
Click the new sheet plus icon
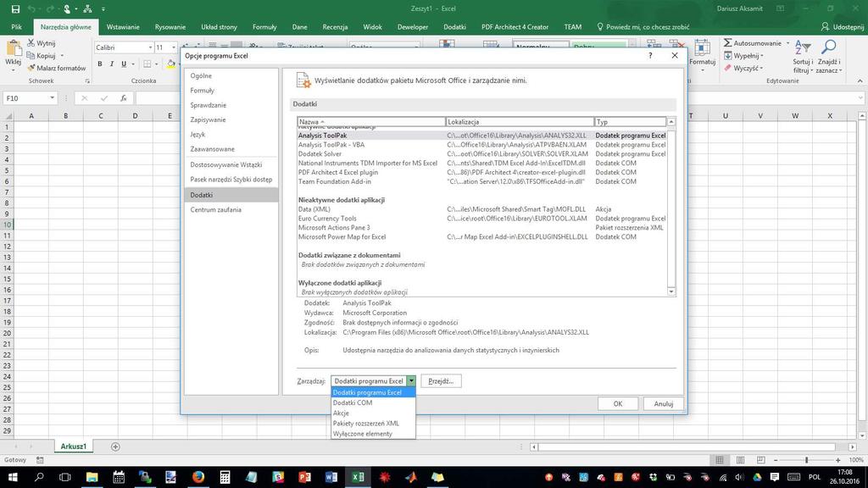point(115,446)
